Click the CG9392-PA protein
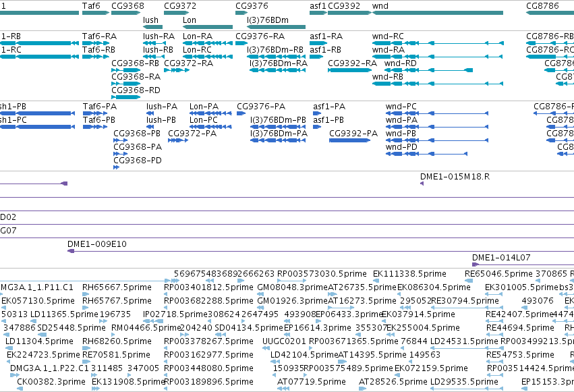Viewport: 574px width, 392px height. click(349, 140)
